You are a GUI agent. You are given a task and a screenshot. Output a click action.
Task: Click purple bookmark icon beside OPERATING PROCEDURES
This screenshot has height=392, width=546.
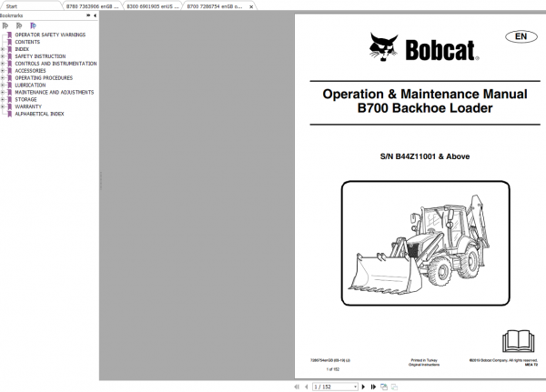tap(10, 78)
